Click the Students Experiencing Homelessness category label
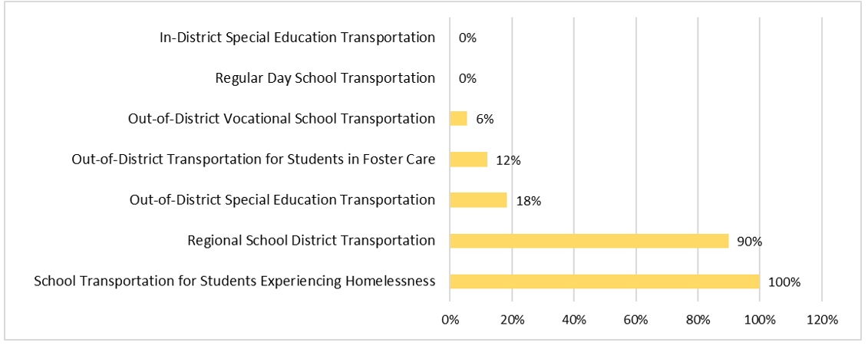Screen dimensions: 868x349 click(x=234, y=281)
